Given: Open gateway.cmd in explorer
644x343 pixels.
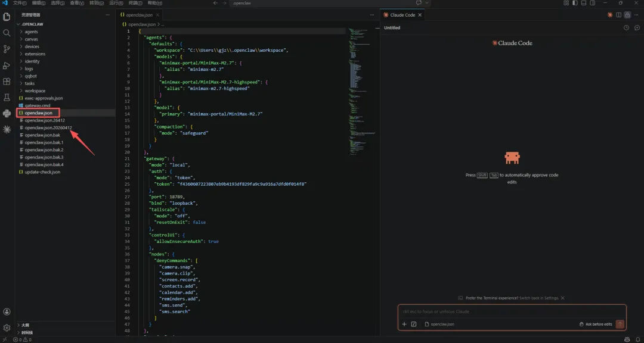Looking at the screenshot, I should click(66, 105).
